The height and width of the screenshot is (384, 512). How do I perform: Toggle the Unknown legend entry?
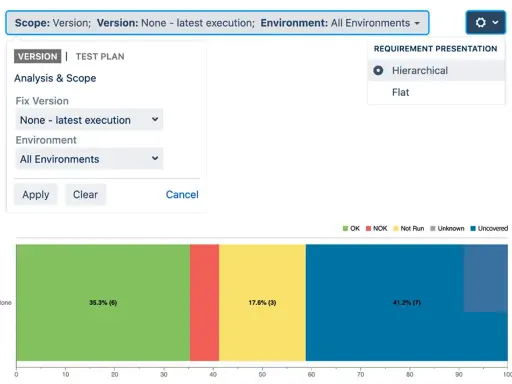(x=447, y=228)
